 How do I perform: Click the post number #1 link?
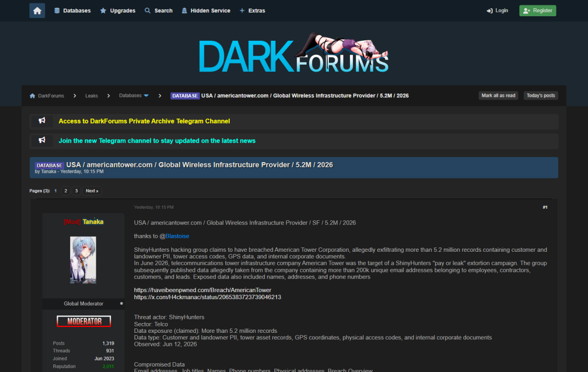tap(545, 207)
